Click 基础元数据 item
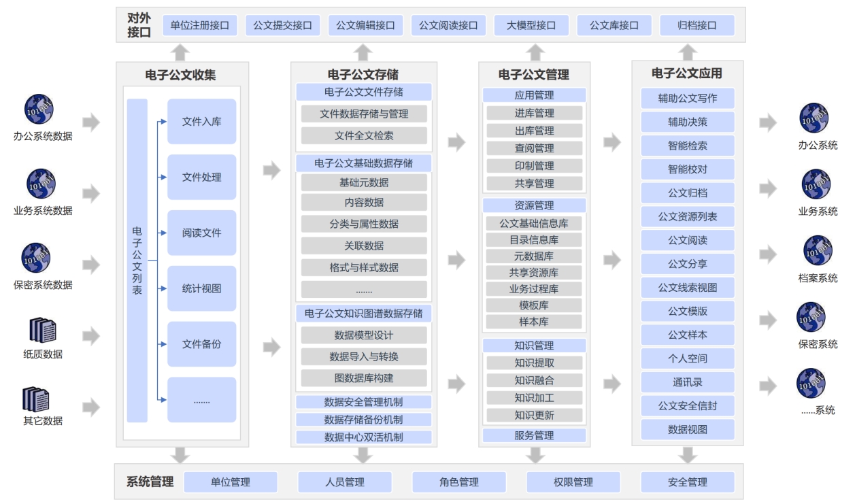Screen dimensions: 855x504 point(364,182)
